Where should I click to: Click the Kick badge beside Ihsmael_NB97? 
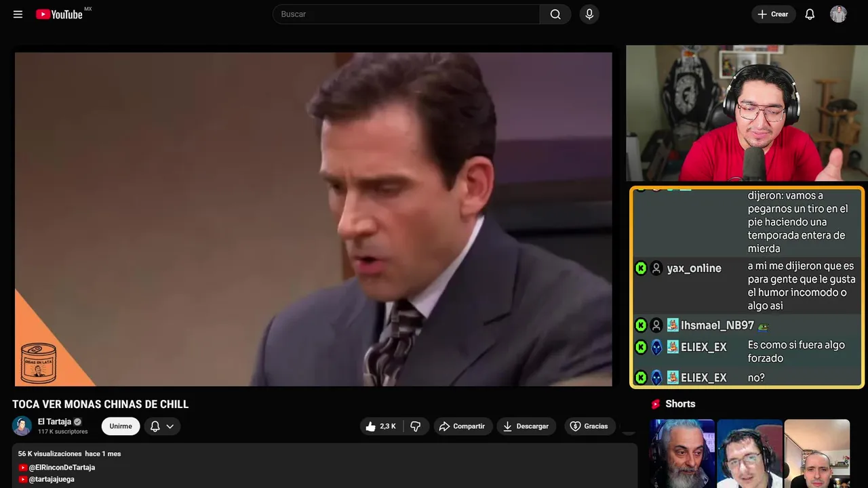click(x=641, y=325)
